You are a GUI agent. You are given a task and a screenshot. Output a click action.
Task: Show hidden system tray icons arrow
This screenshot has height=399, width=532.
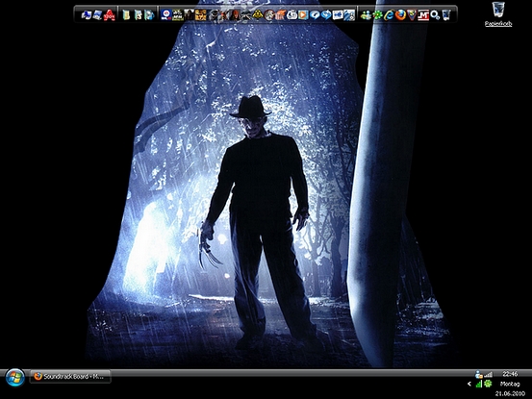(x=469, y=384)
